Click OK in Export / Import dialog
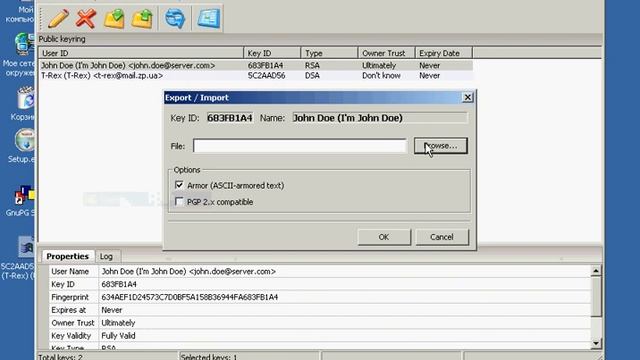 [x=384, y=237]
